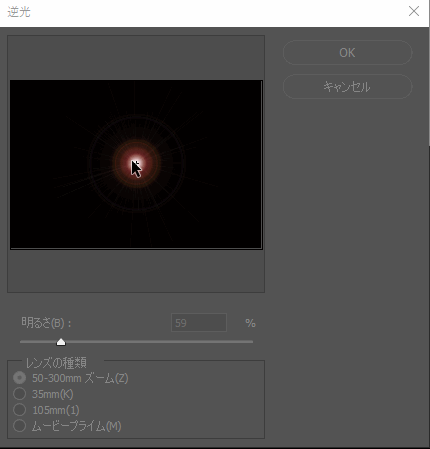Screen dimensions: 430x449
Task: Click the レンズの種類 group heading
Action: click(56, 362)
